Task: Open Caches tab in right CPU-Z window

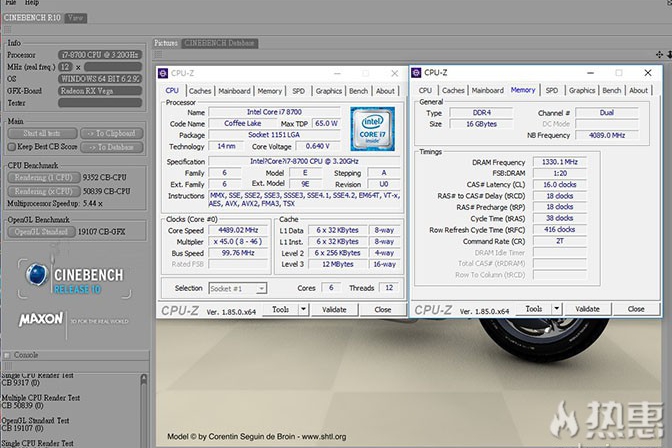Action: point(453,90)
